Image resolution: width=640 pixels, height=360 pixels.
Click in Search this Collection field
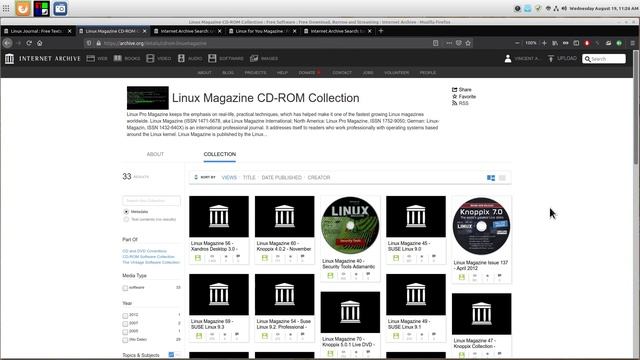point(151,201)
